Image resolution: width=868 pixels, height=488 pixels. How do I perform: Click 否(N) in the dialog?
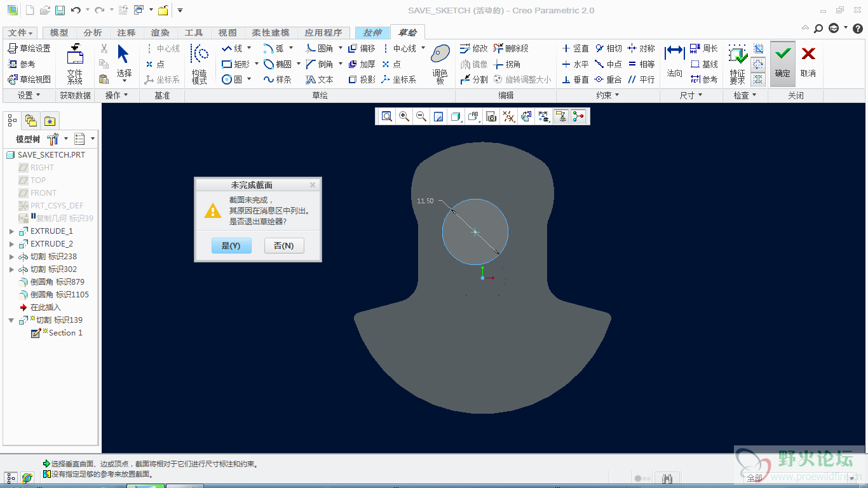pos(284,246)
